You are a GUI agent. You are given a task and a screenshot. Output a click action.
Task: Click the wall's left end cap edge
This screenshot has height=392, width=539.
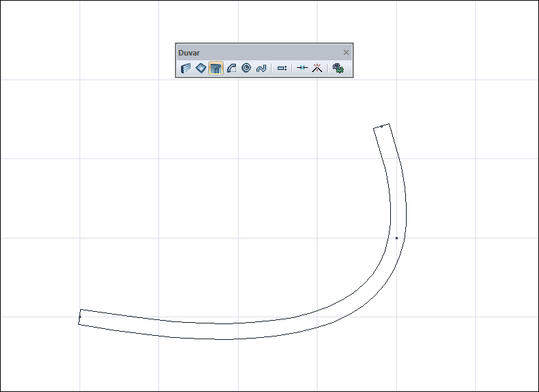(x=80, y=317)
